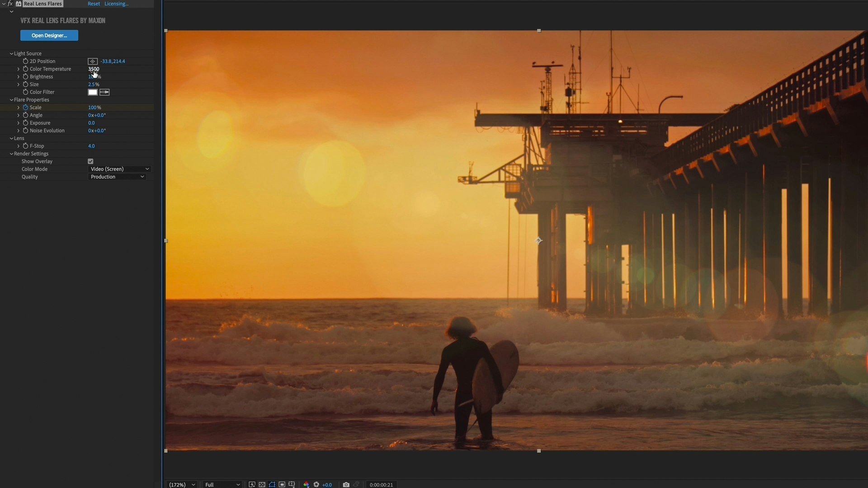This screenshot has width=868, height=488.
Task: Open the Quality Production dropdown
Action: coord(117,177)
